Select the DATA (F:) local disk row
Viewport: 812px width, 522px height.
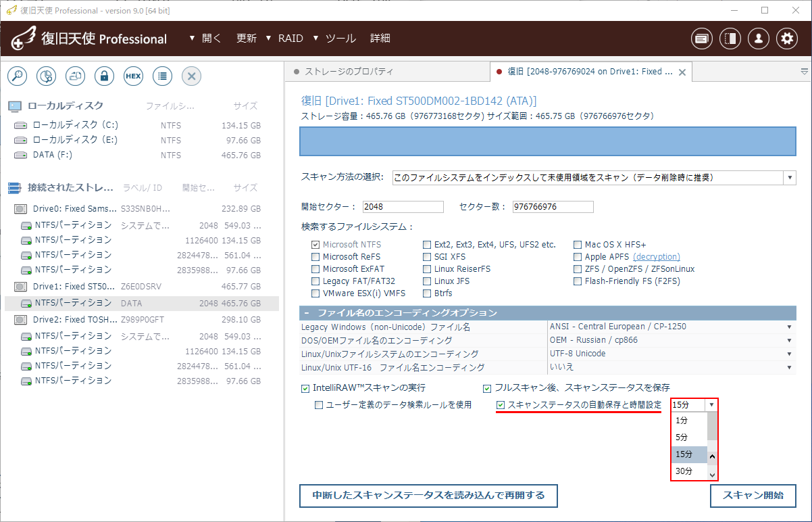pos(141,155)
